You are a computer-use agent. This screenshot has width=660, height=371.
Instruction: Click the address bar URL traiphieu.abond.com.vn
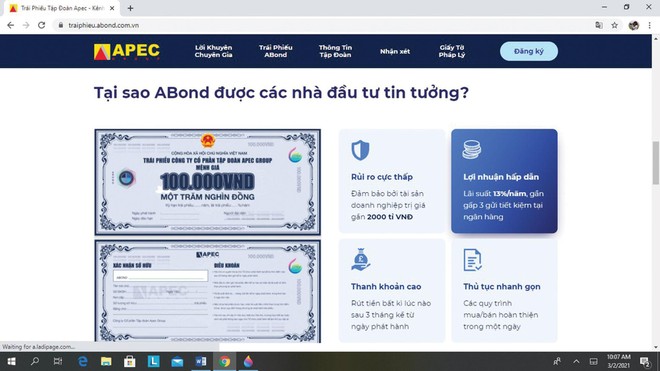(104, 25)
